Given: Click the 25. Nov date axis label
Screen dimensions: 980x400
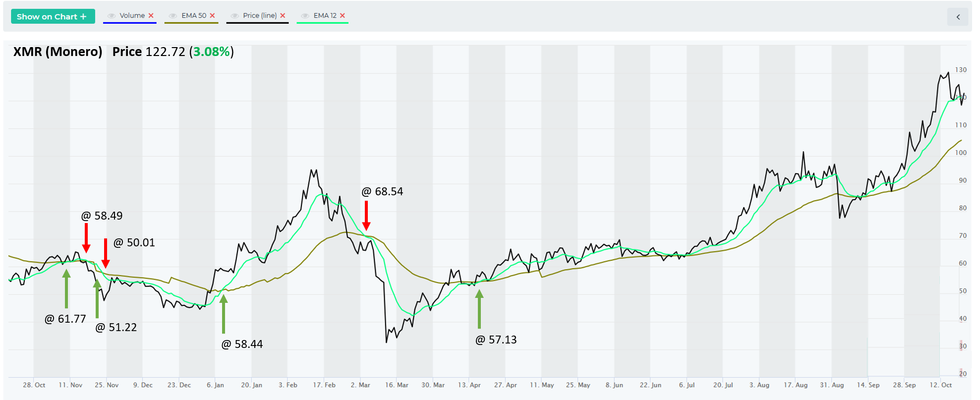Looking at the screenshot, I should point(107,385).
